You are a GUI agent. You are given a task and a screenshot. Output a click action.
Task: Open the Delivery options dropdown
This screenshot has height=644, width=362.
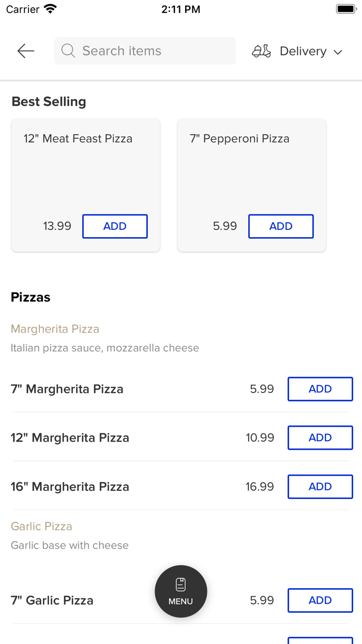pos(303,51)
